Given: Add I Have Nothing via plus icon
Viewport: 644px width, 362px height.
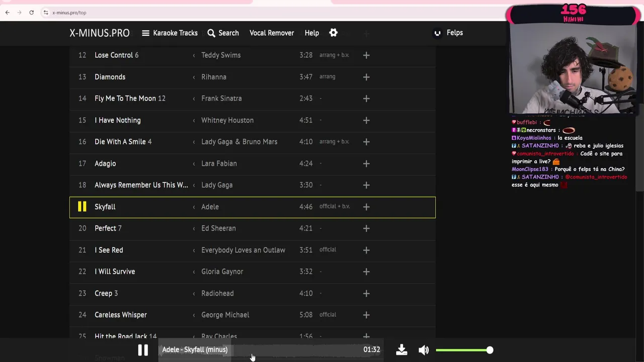Looking at the screenshot, I should pyautogui.click(x=366, y=120).
